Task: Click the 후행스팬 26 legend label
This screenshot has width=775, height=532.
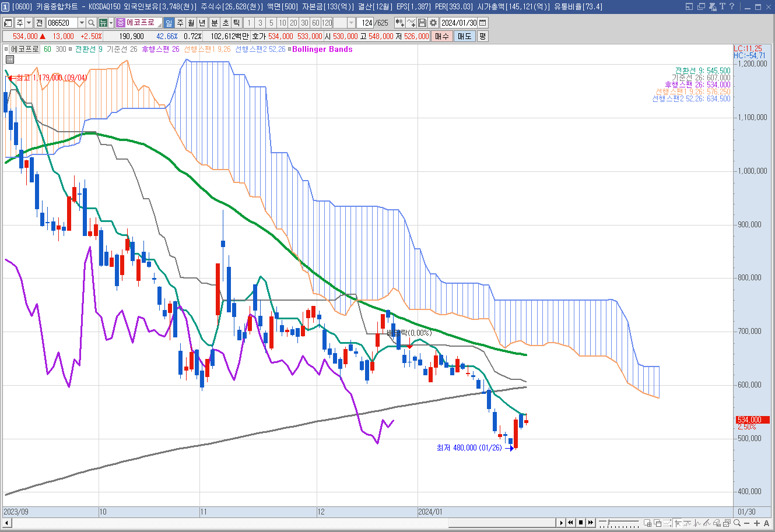Action: (x=160, y=50)
